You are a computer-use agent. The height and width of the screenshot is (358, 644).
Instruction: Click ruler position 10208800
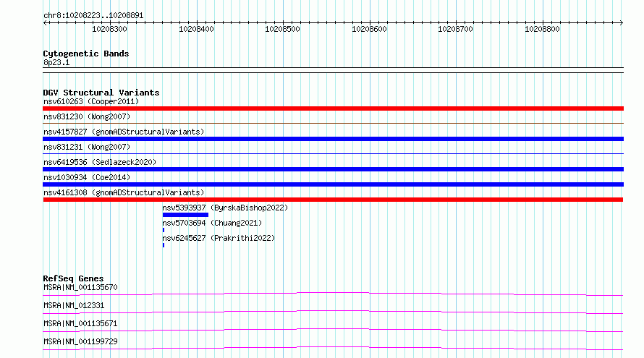[542, 29]
